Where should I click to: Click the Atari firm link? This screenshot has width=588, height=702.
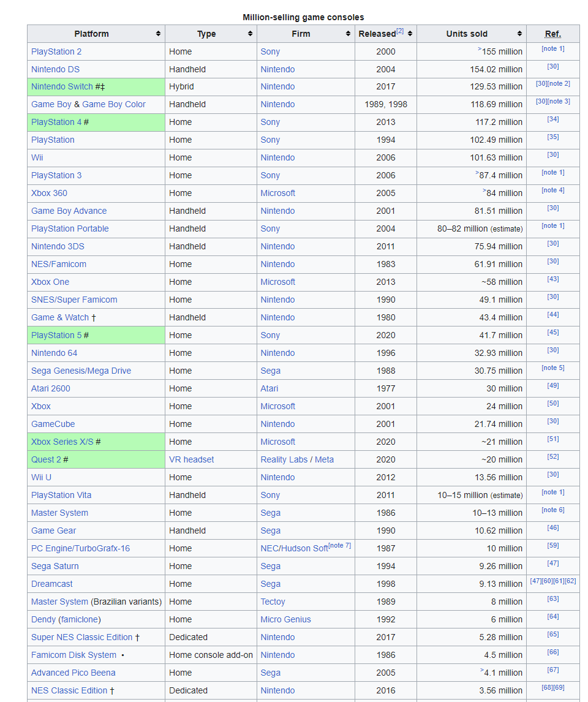(269, 388)
